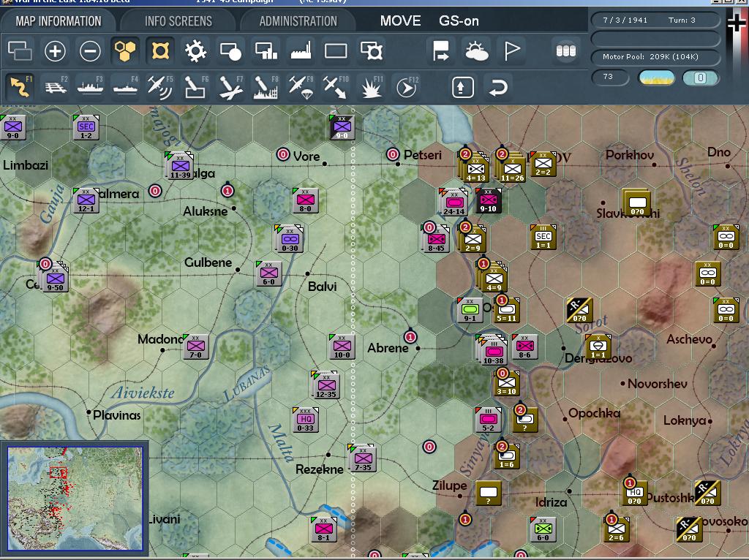This screenshot has height=560, width=749.
Task: Select bomb unit mode (F6)
Action: tap(195, 87)
